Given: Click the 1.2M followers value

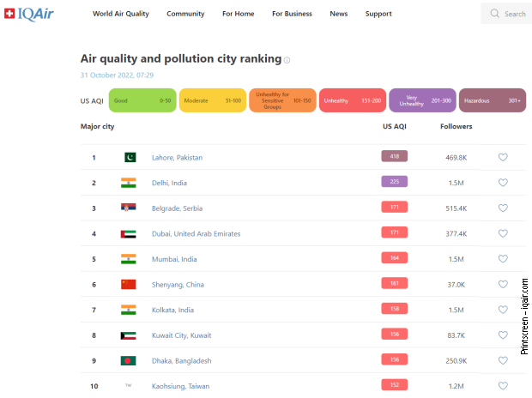Looking at the screenshot, I should tap(456, 386).
